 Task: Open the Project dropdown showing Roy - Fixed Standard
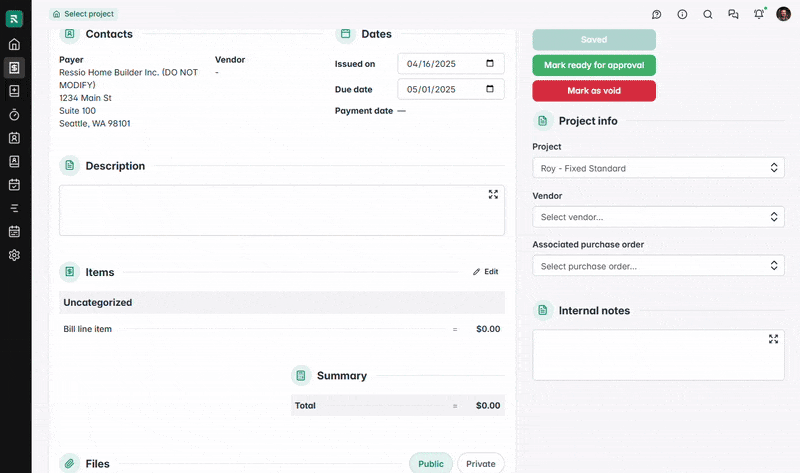point(658,168)
